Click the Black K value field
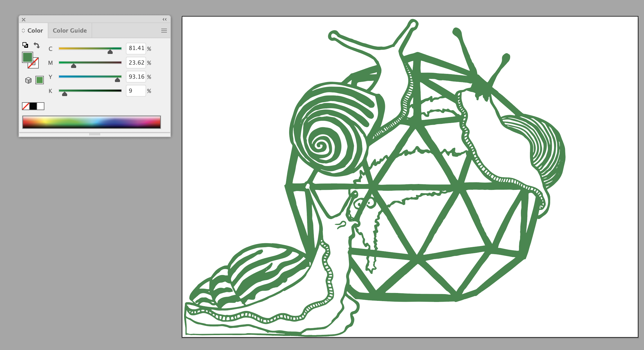 click(136, 91)
